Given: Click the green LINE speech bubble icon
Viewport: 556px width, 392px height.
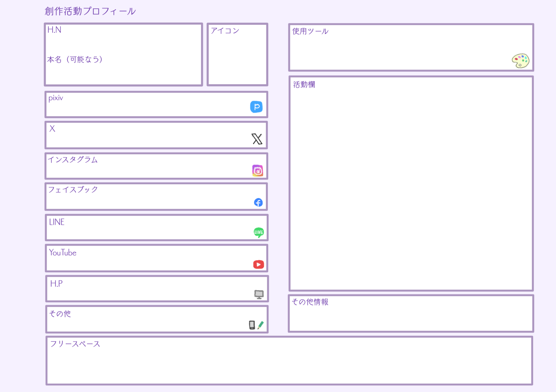Looking at the screenshot, I should coord(258,232).
